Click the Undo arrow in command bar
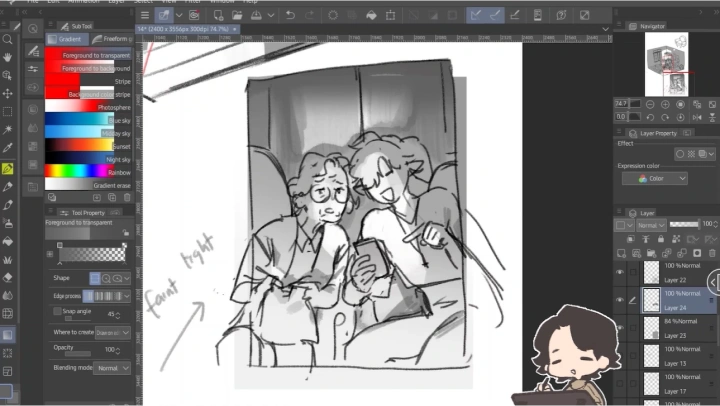The image size is (720, 406). click(290, 15)
